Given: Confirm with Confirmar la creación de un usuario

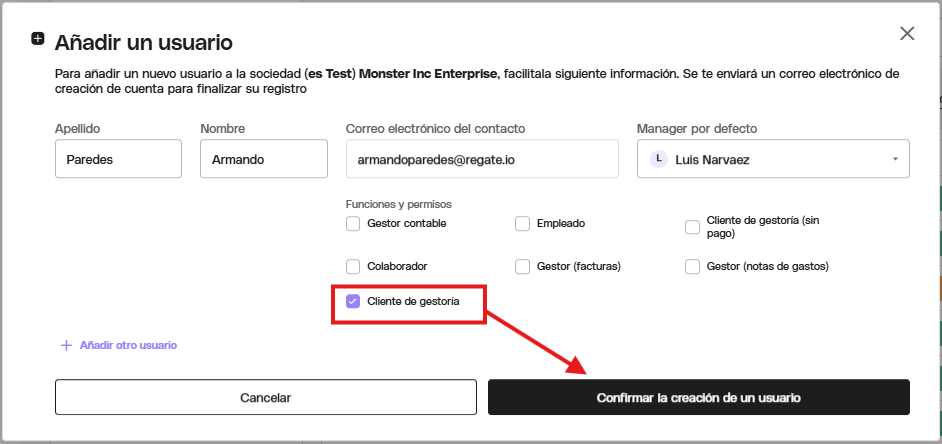Looking at the screenshot, I should pos(699,397).
